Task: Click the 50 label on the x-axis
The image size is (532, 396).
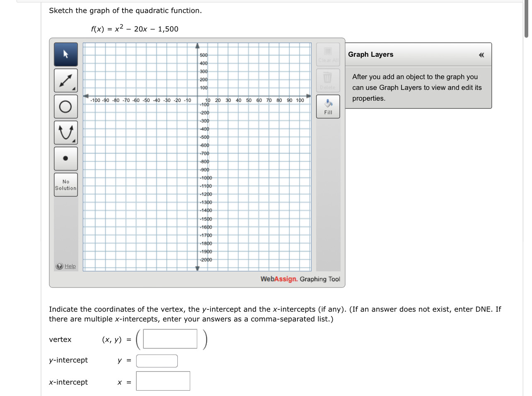Action: 249,100
